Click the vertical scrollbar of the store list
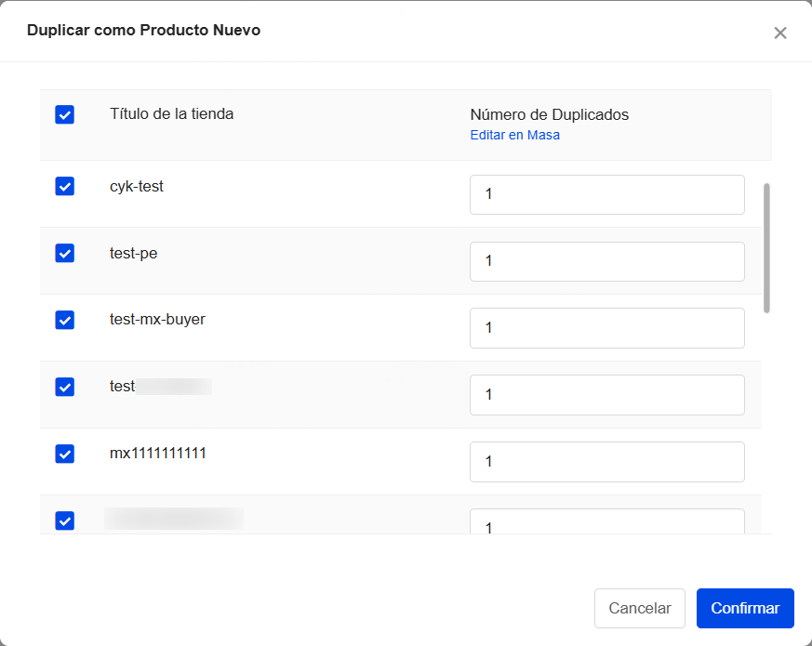 766,248
